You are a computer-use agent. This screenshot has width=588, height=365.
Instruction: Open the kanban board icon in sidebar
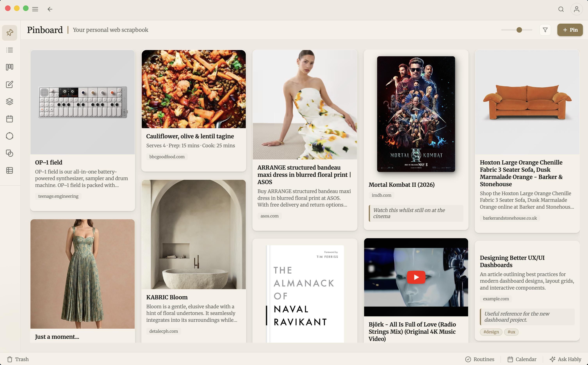coord(10,67)
